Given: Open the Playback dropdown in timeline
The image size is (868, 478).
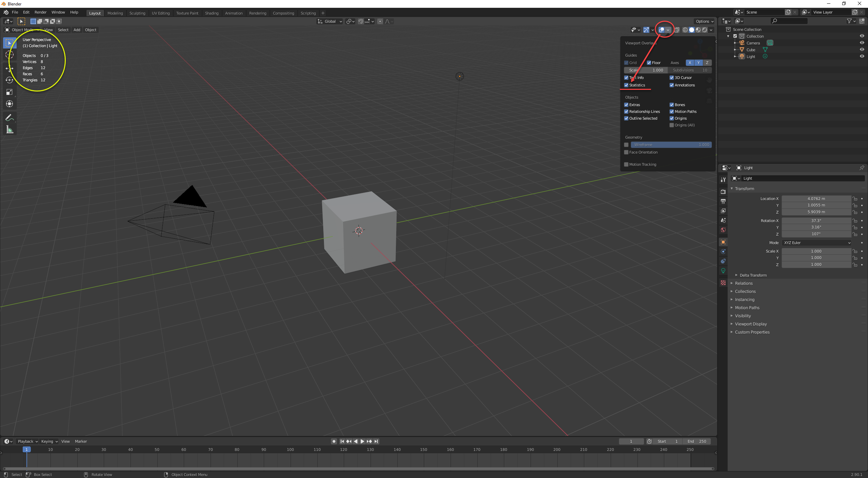Looking at the screenshot, I should point(27,441).
